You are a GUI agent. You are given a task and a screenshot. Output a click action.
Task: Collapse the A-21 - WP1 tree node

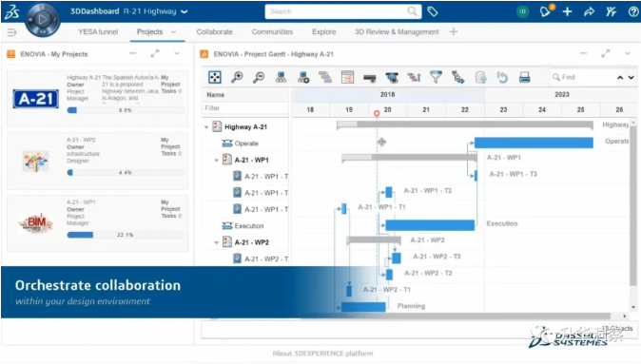tap(216, 161)
